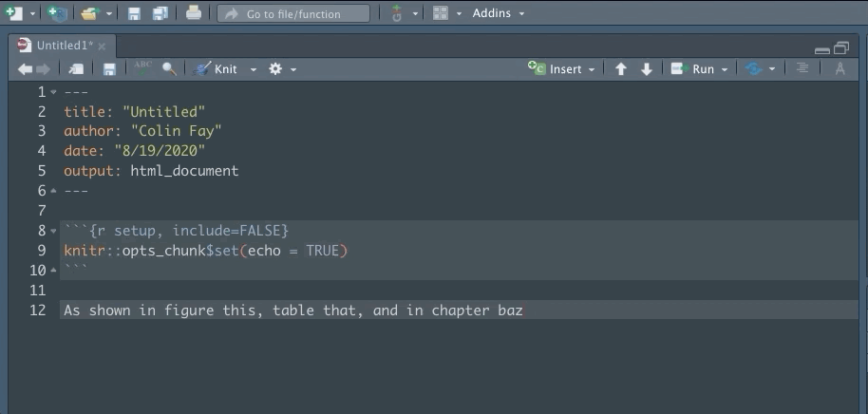Image resolution: width=868 pixels, height=414 pixels.
Task: Open Find/Replace with the magnifier icon
Action: coord(169,68)
